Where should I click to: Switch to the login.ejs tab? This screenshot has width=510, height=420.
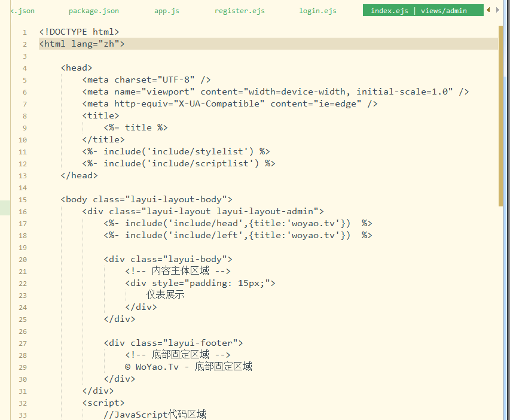pos(317,11)
